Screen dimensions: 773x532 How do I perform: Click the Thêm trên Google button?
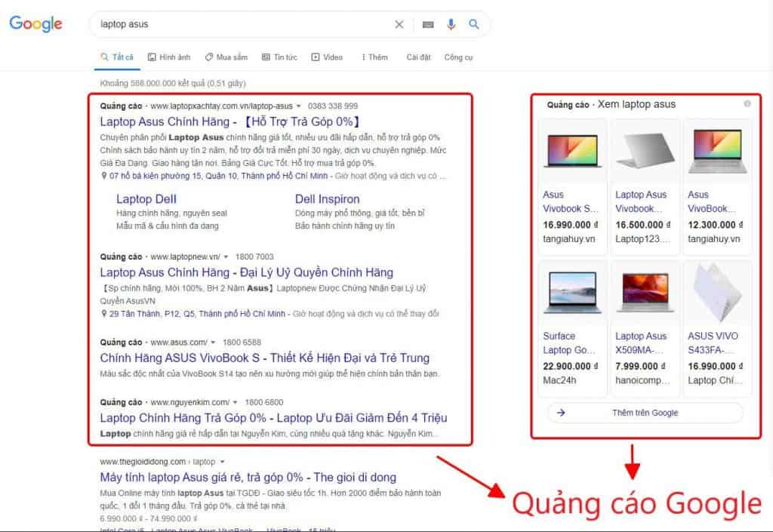[645, 413]
